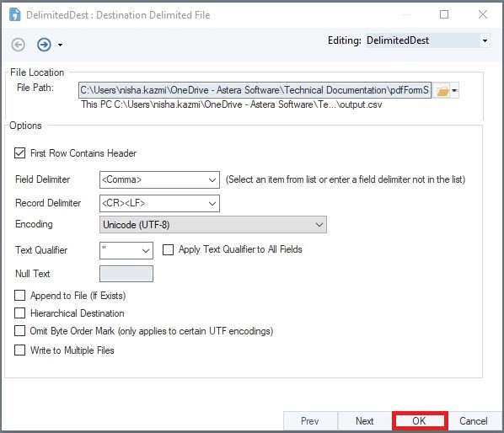Click the OK button
The height and width of the screenshot is (433, 504).
[x=420, y=421]
